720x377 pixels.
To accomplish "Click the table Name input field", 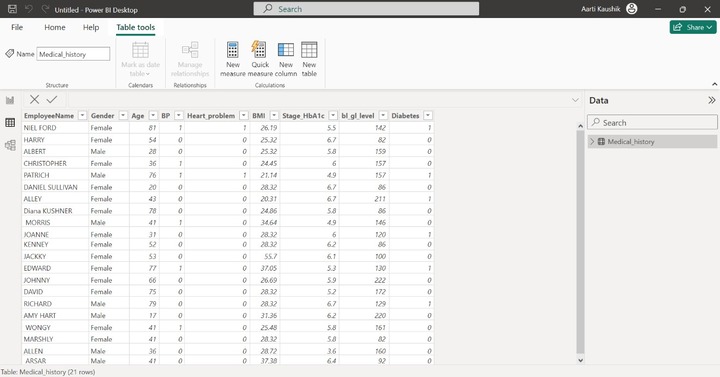I will pyautogui.click(x=73, y=54).
